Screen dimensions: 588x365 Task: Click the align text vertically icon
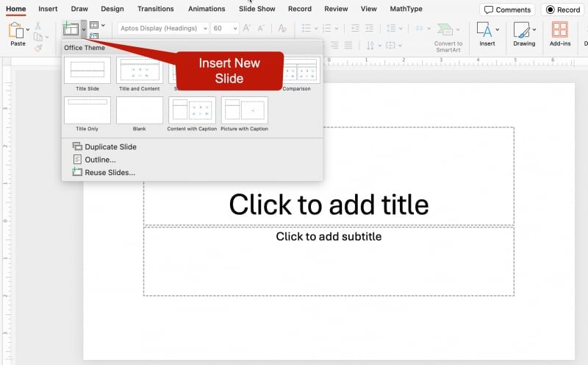pos(390,46)
